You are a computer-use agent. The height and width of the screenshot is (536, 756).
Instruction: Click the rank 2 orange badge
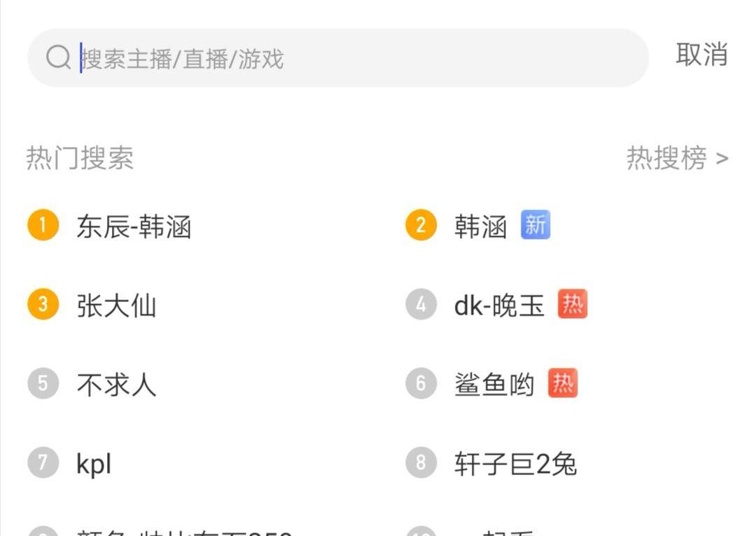click(421, 226)
